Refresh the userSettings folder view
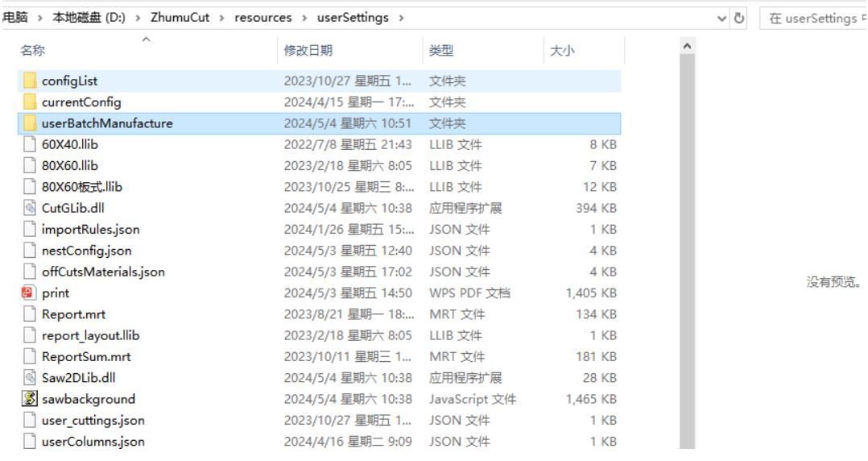The width and height of the screenshot is (868, 461). (x=739, y=19)
